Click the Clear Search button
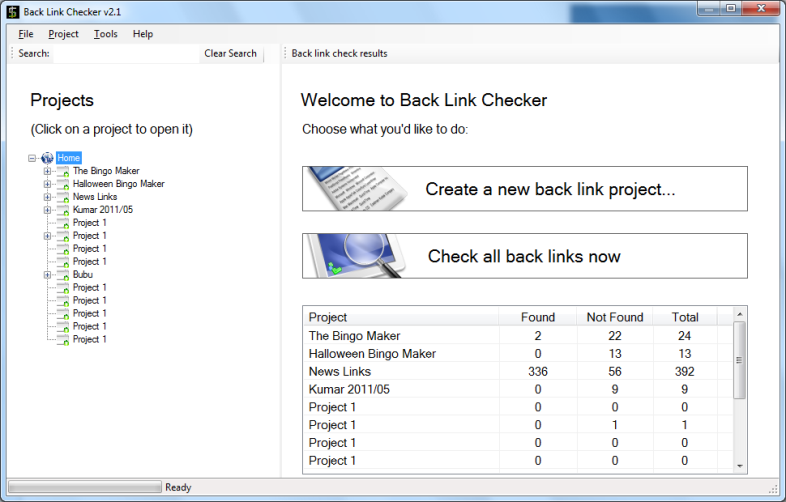The width and height of the screenshot is (786, 502). (231, 53)
